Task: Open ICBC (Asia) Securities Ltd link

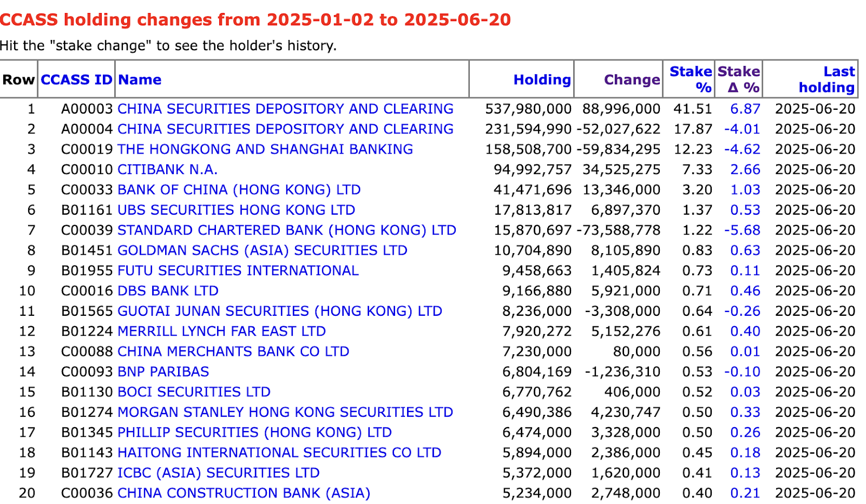Action: 218,473
